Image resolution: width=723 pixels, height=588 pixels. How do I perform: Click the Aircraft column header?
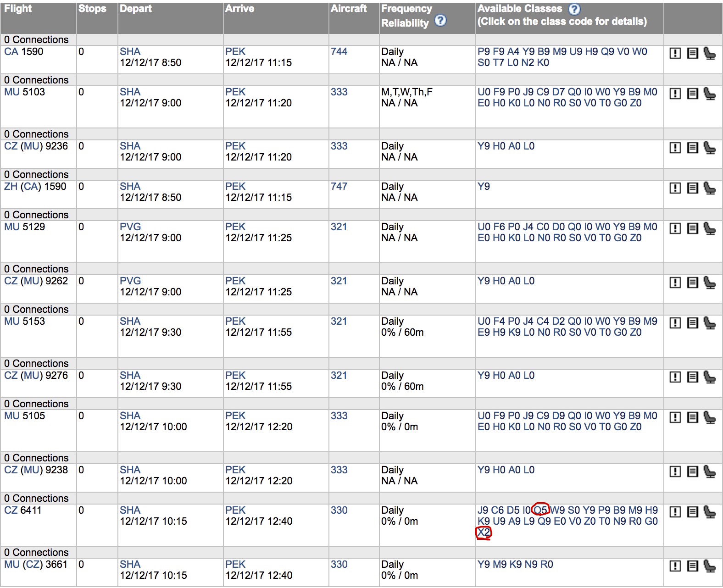349,9
